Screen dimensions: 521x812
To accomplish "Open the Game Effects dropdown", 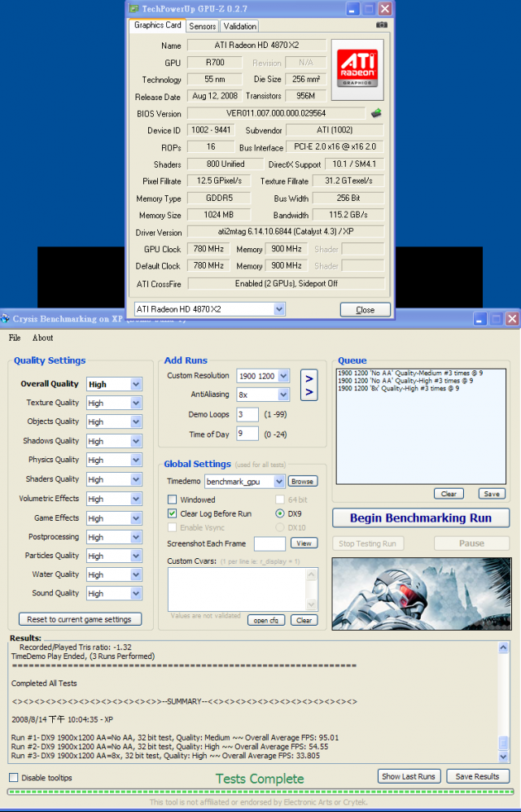I will click(136, 518).
